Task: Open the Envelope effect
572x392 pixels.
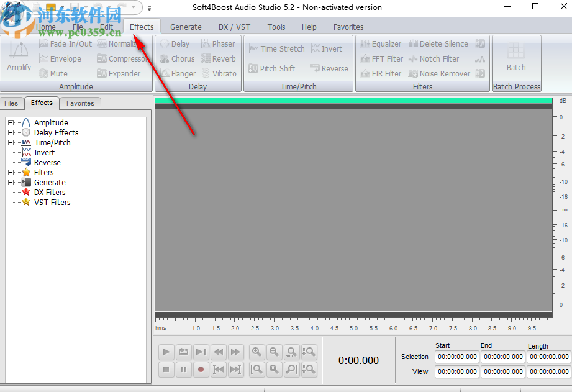Action: (x=60, y=59)
